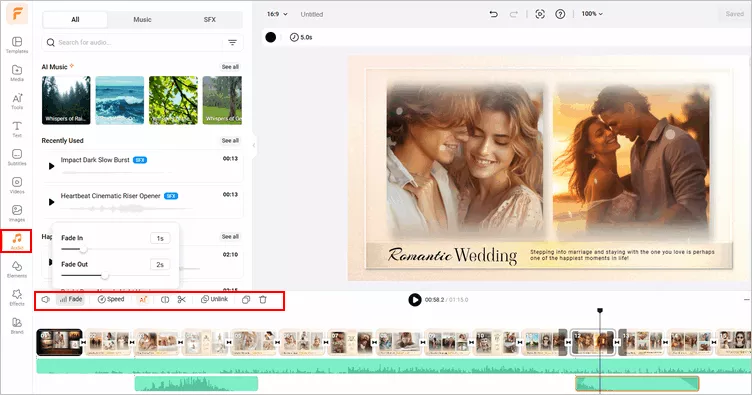Switch to the Music tab
Viewport: 752px width, 395px height.
(x=142, y=20)
